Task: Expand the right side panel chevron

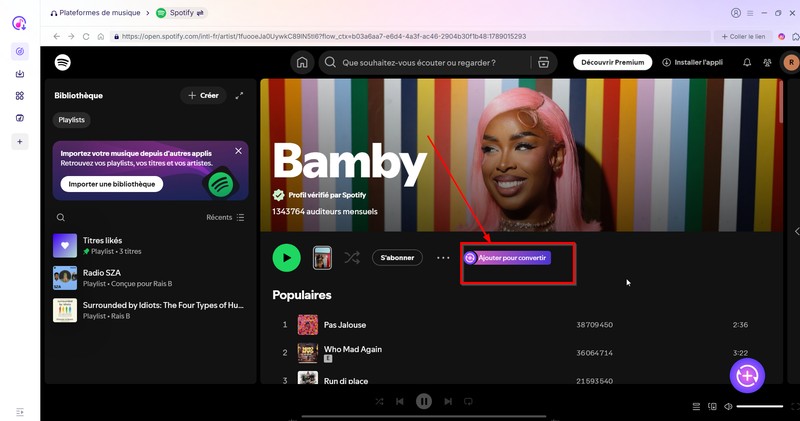Action: (796, 232)
